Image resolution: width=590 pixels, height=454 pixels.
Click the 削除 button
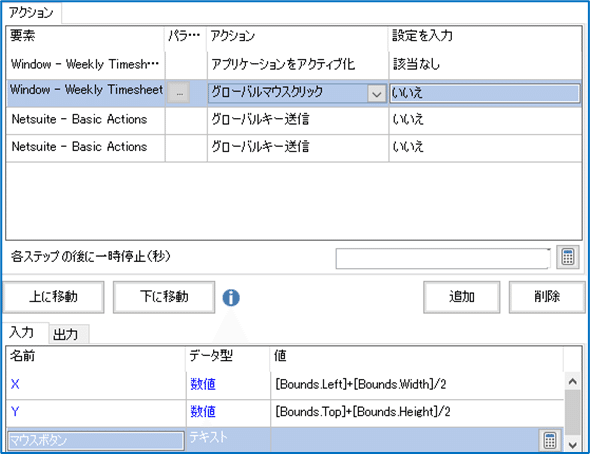click(x=547, y=297)
